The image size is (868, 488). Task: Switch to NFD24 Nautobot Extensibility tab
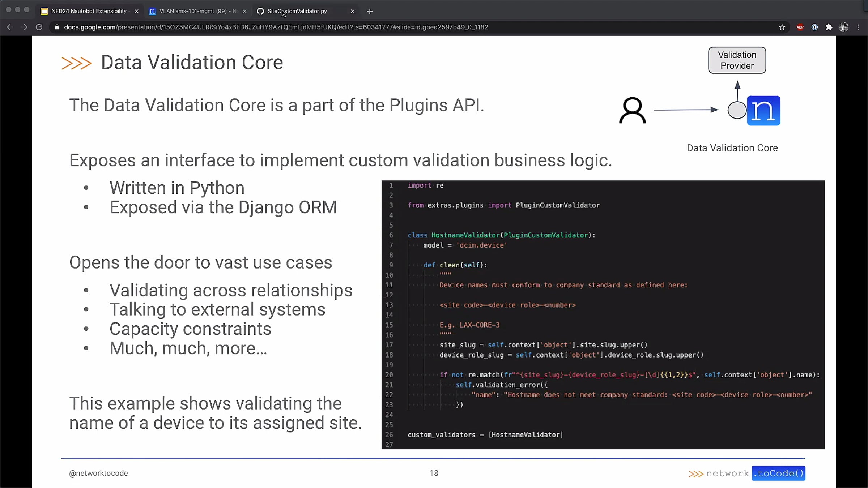tap(89, 11)
